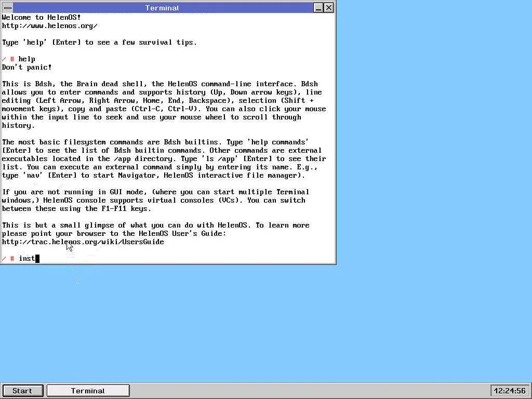This screenshot has height=399, width=532.
Task: Click the line 'between these using the F1-F11 keys.'
Action: point(76,209)
